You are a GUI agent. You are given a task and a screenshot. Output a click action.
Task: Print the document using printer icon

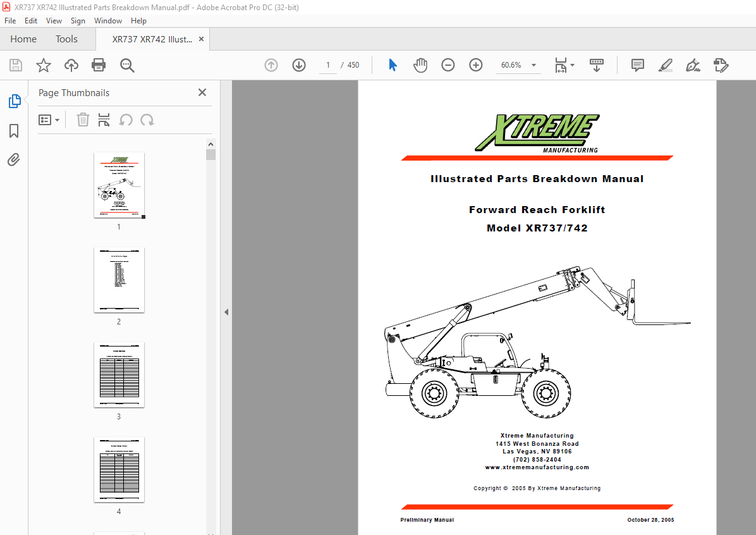pyautogui.click(x=99, y=65)
